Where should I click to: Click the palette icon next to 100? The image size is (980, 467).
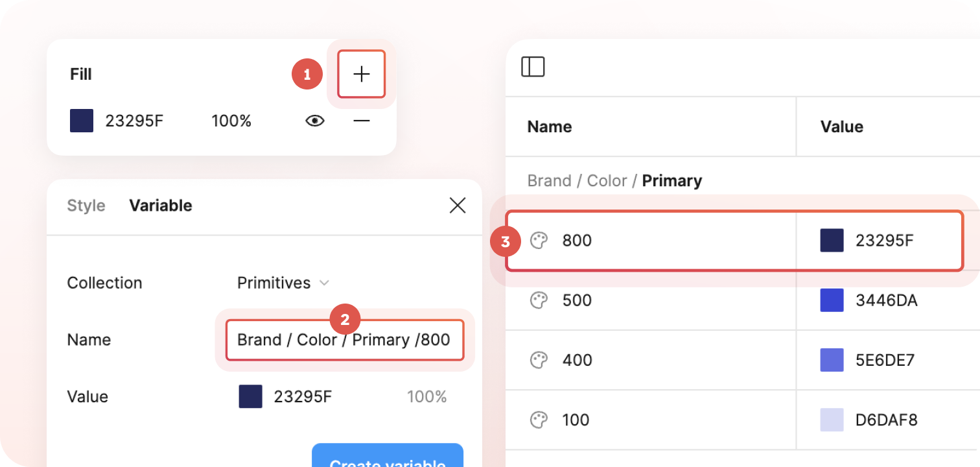[538, 420]
